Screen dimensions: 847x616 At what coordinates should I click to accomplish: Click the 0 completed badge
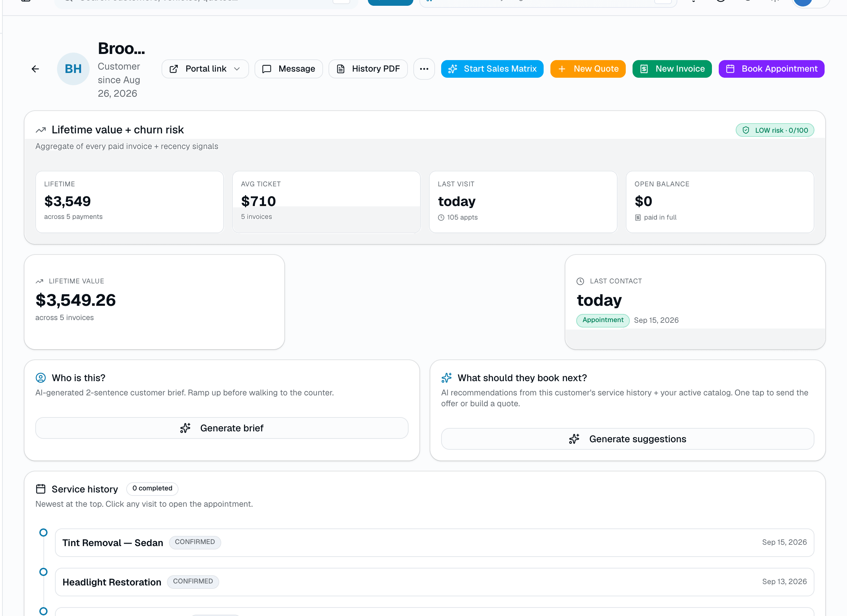(x=152, y=488)
